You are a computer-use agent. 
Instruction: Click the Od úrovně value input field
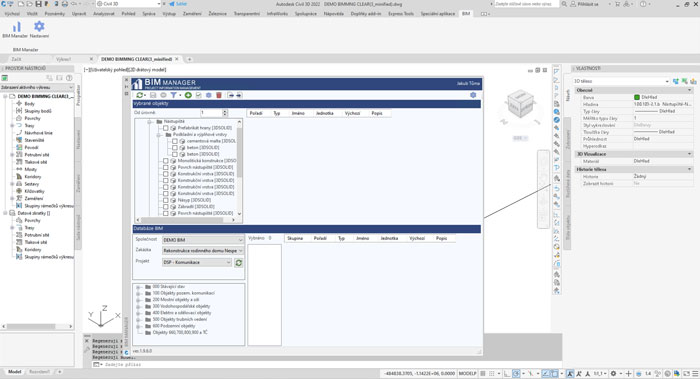coord(211,113)
